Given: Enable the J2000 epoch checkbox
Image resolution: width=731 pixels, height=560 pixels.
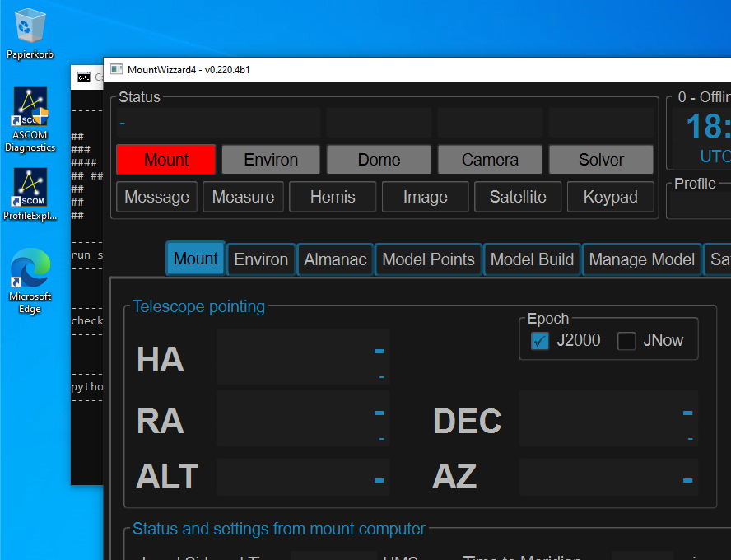Looking at the screenshot, I should point(540,341).
